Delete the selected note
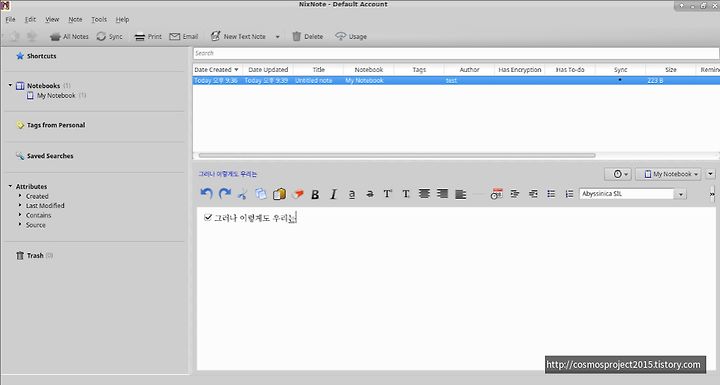The width and height of the screenshot is (720, 385). click(308, 36)
